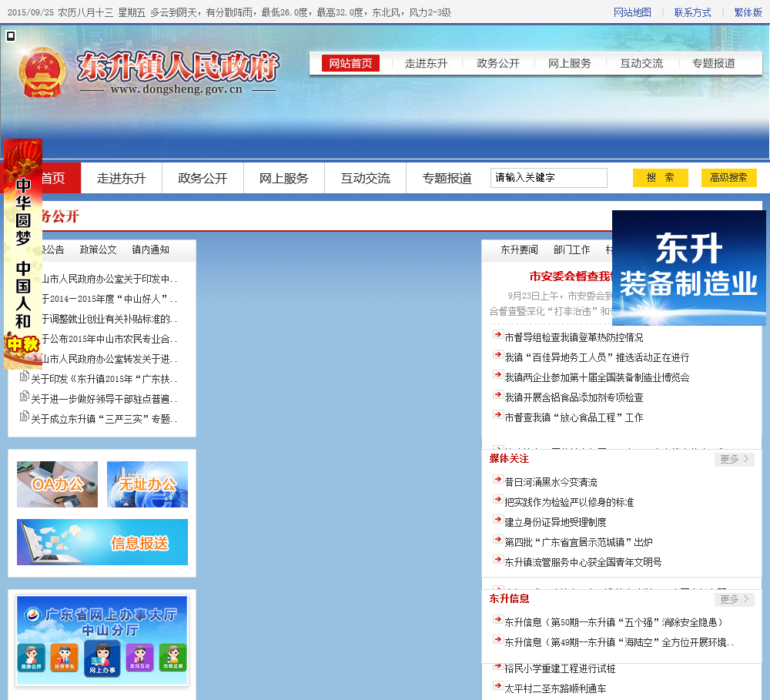Open 太平村二圣东路顺利通车 article
Image resolution: width=770 pixels, height=700 pixels.
555,688
